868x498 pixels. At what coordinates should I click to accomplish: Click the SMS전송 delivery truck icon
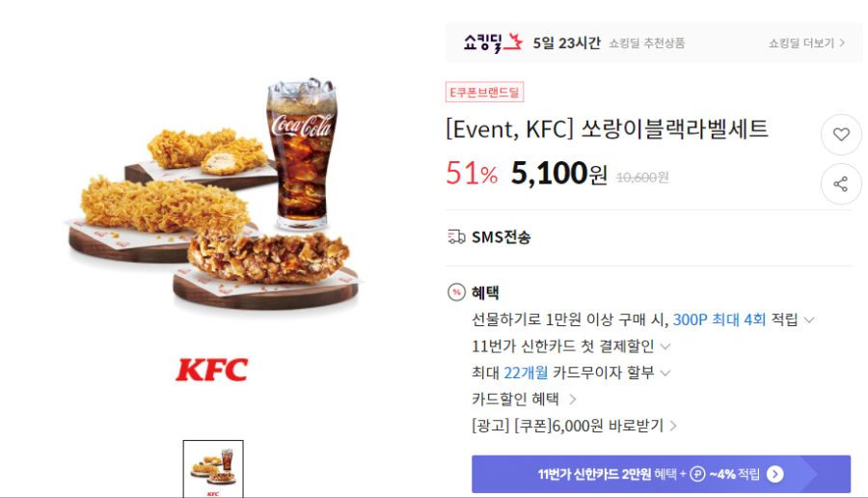pyautogui.click(x=456, y=237)
